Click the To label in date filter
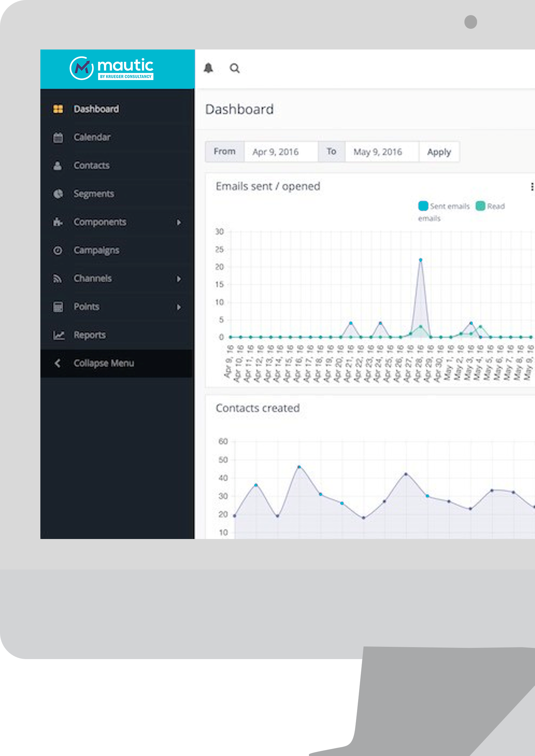The width and height of the screenshot is (535, 756). pyautogui.click(x=331, y=152)
